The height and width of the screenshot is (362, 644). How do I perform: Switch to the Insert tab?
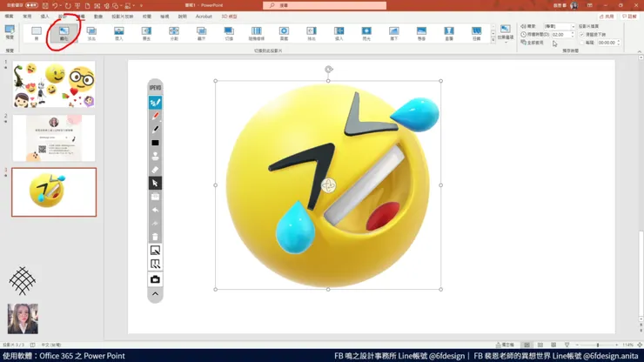[44, 17]
